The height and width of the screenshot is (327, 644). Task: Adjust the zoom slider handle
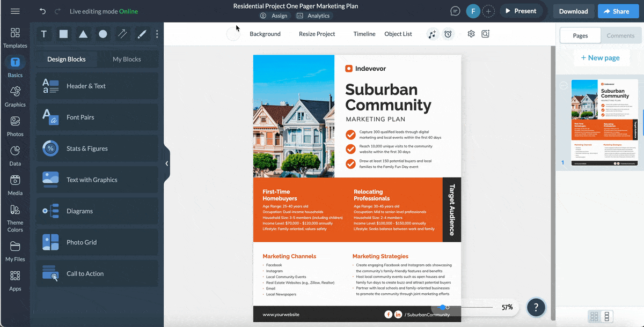point(443,307)
